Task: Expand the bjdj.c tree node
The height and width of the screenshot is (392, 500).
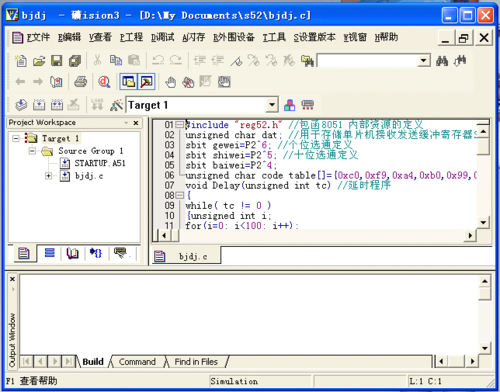Action: [48, 176]
